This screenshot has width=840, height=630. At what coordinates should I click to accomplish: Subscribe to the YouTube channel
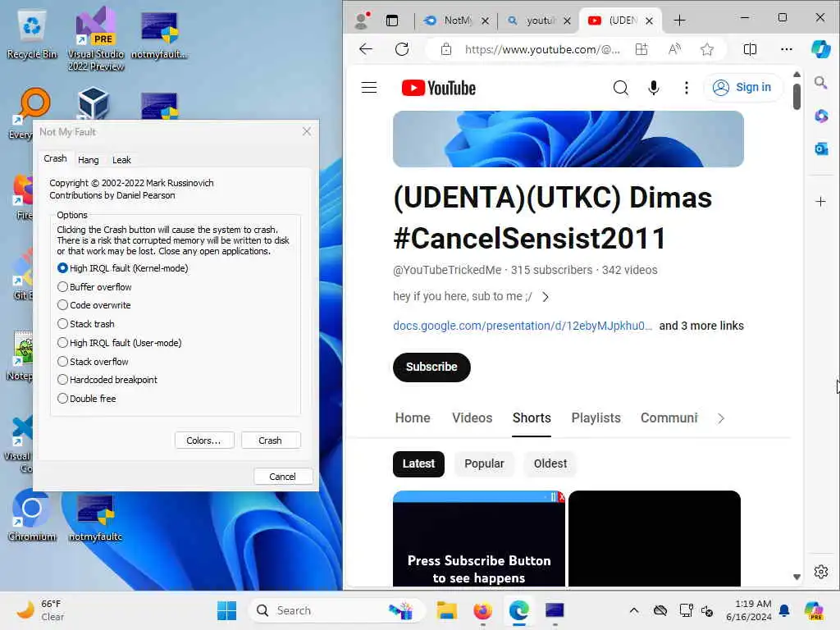(431, 367)
